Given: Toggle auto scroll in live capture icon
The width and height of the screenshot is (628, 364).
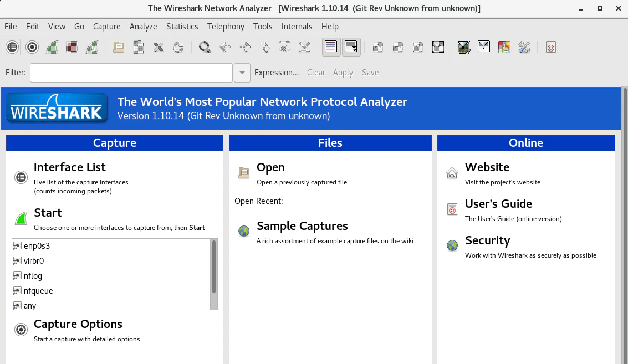Looking at the screenshot, I should pyautogui.click(x=351, y=47).
